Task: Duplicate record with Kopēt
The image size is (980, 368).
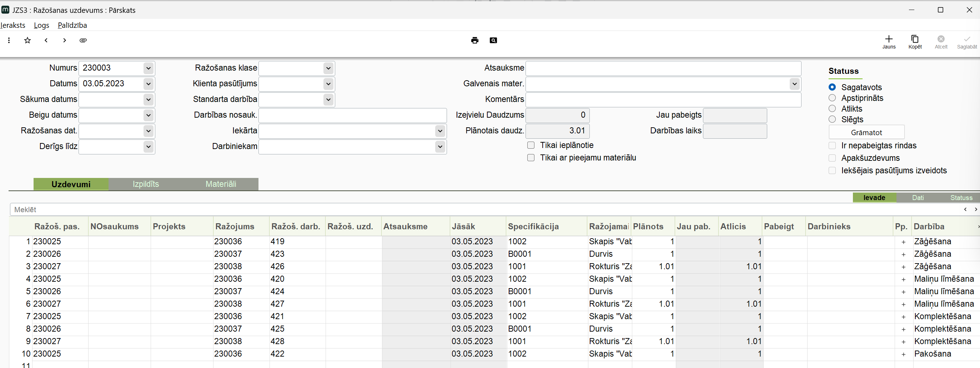Action: pos(915,42)
